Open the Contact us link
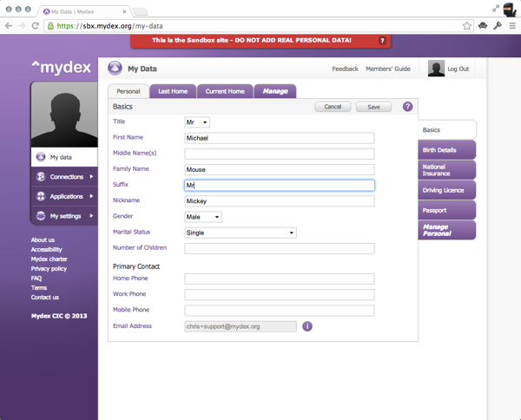 45,297
